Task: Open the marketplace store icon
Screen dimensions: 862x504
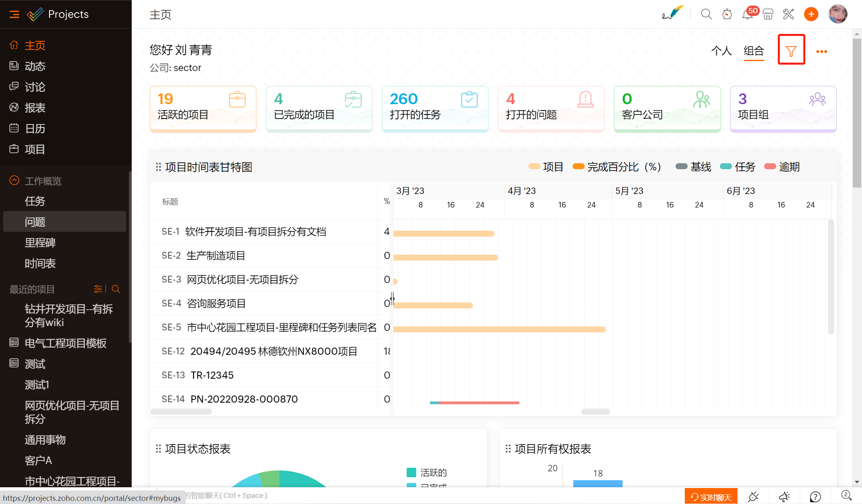Action: [x=768, y=14]
